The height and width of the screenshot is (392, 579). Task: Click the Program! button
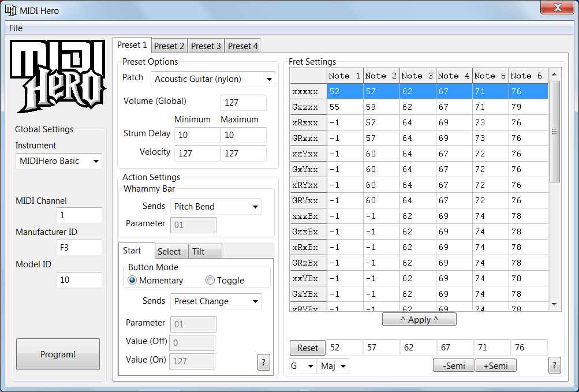click(58, 354)
